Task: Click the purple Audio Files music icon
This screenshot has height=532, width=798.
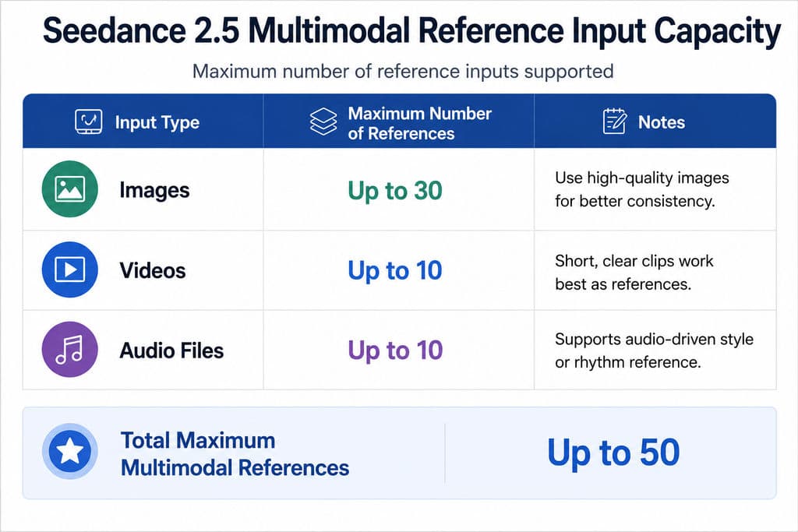Action: click(x=69, y=350)
